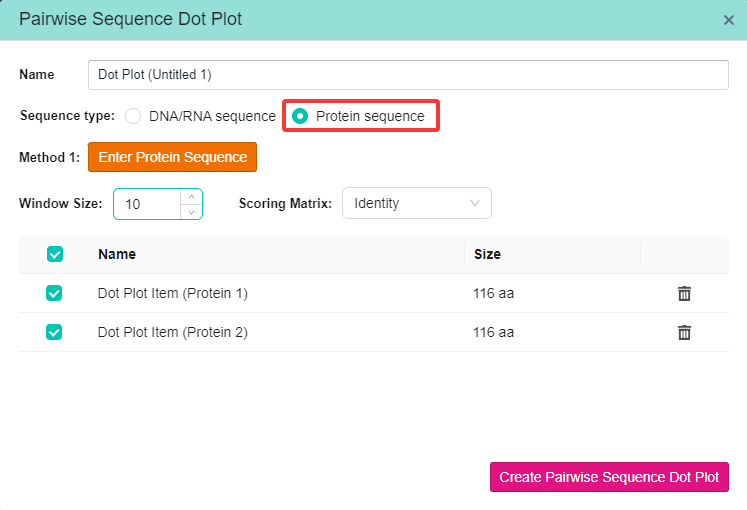Click Create Pairwise Sequence Dot Plot button
This screenshot has height=510, width=747.
pos(609,477)
